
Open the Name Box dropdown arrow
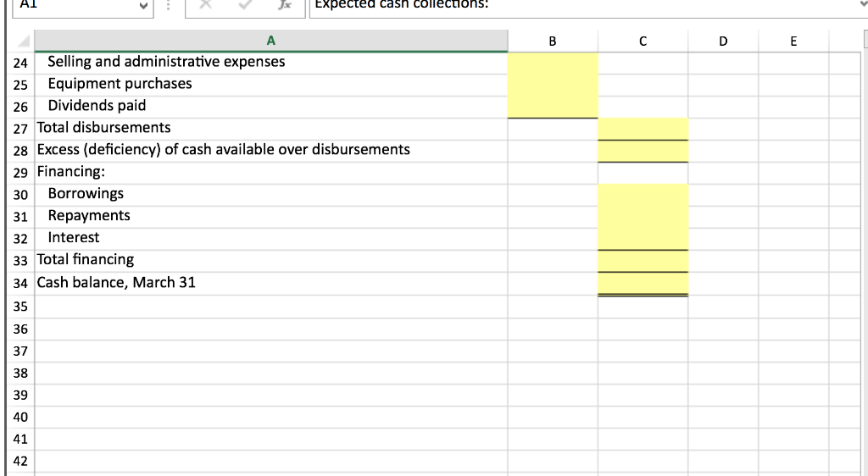(x=143, y=6)
